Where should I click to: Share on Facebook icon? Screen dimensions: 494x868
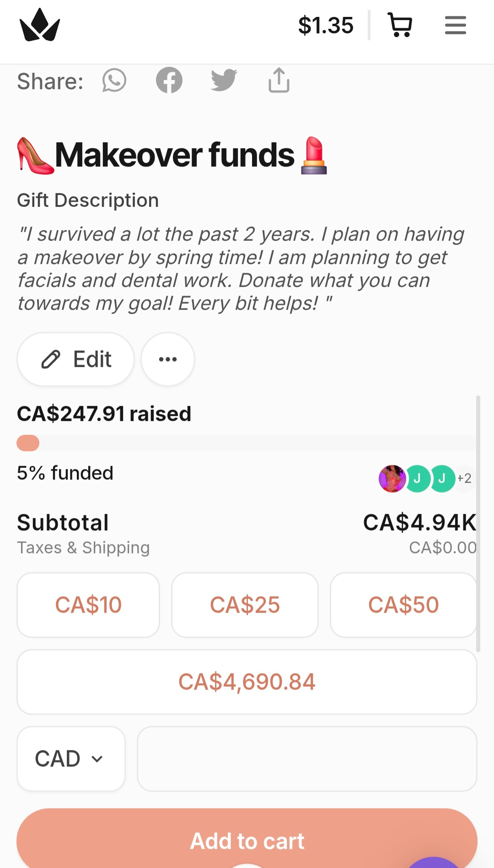coord(169,81)
